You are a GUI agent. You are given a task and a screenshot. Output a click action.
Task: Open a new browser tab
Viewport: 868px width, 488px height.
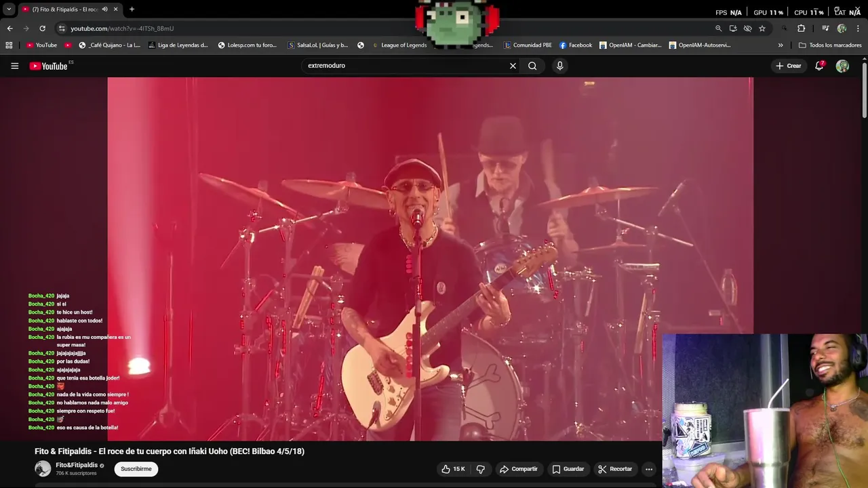pos(132,9)
